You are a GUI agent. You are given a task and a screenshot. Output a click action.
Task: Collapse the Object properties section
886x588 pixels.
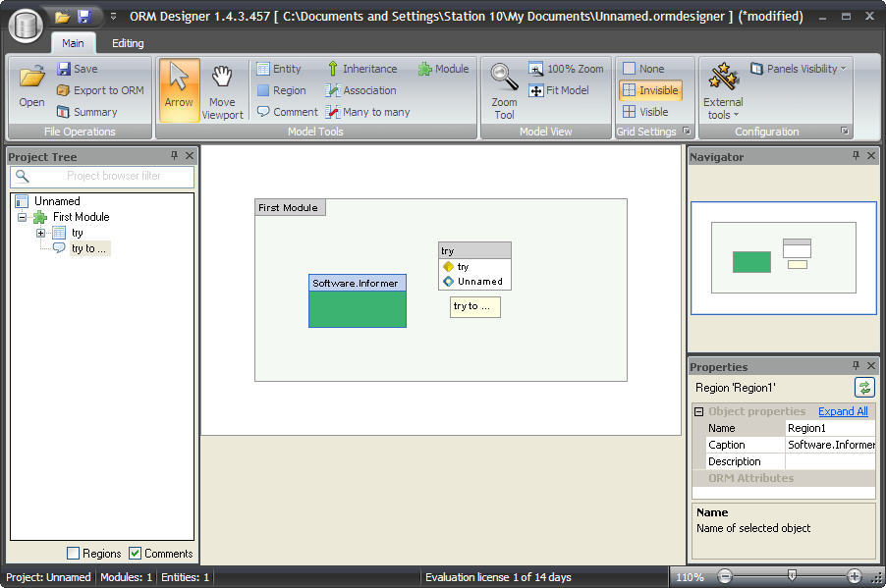[x=699, y=411]
